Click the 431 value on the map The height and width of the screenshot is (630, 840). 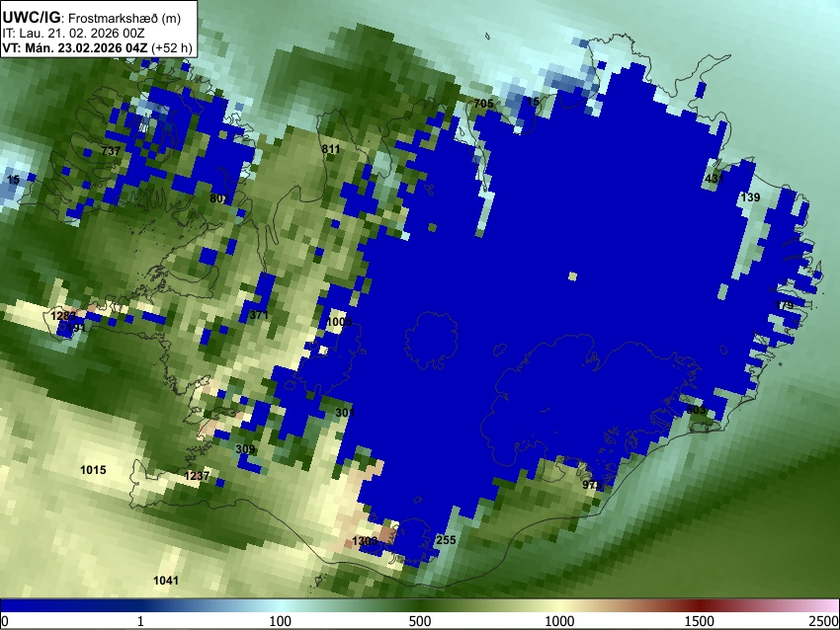(x=714, y=179)
